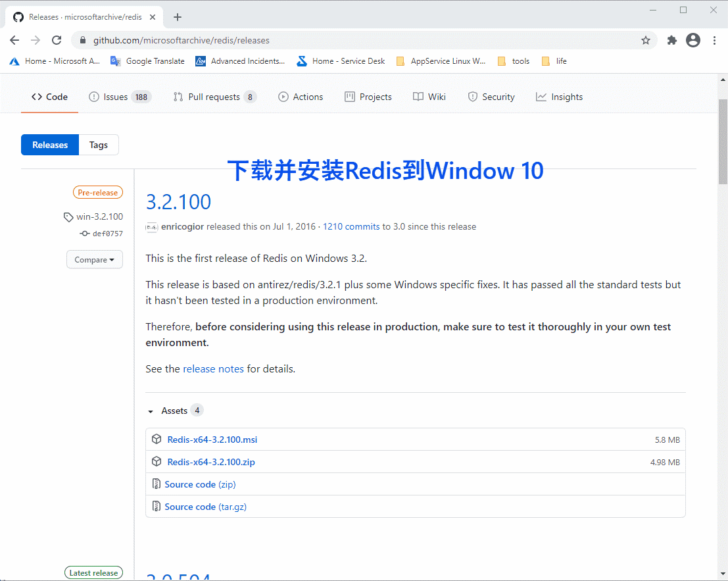Click the padlock site info icon
This screenshot has width=728, height=581.
[x=83, y=40]
